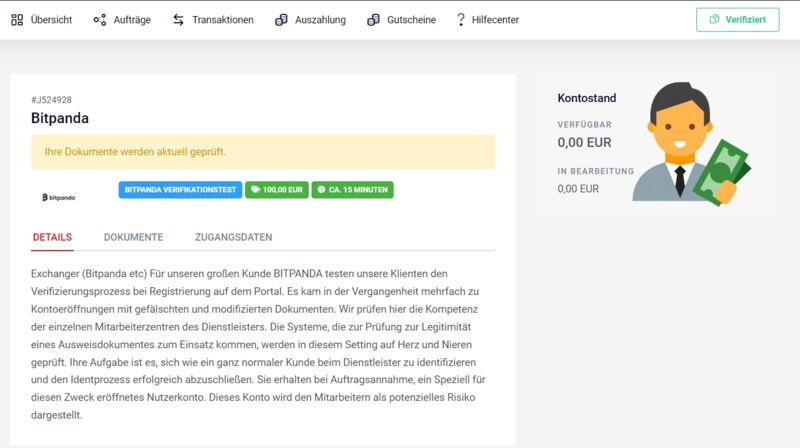This screenshot has width=800, height=448.
Task: Click the Bitpanda Verifikationstest badge
Action: [x=180, y=190]
